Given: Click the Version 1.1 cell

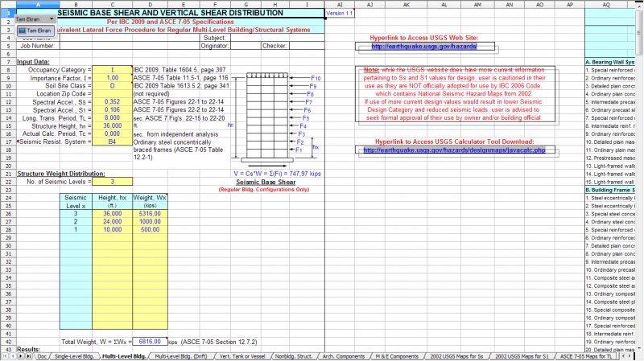Looking at the screenshot, I should [339, 13].
